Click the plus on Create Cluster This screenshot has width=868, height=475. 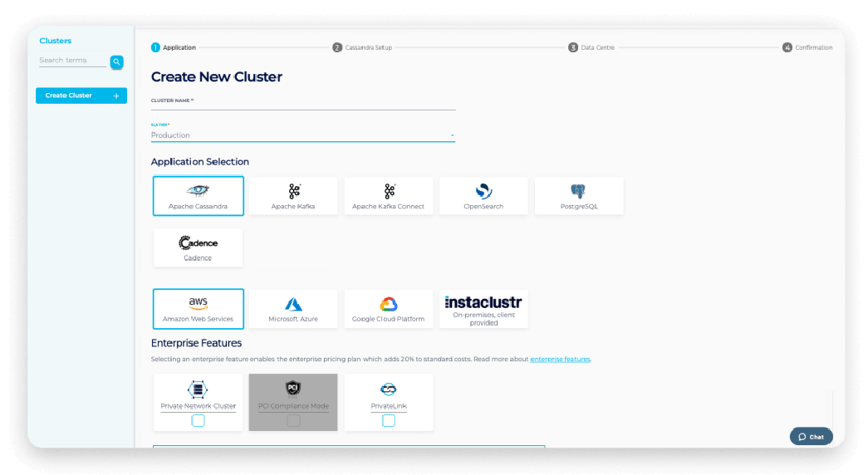pyautogui.click(x=115, y=95)
